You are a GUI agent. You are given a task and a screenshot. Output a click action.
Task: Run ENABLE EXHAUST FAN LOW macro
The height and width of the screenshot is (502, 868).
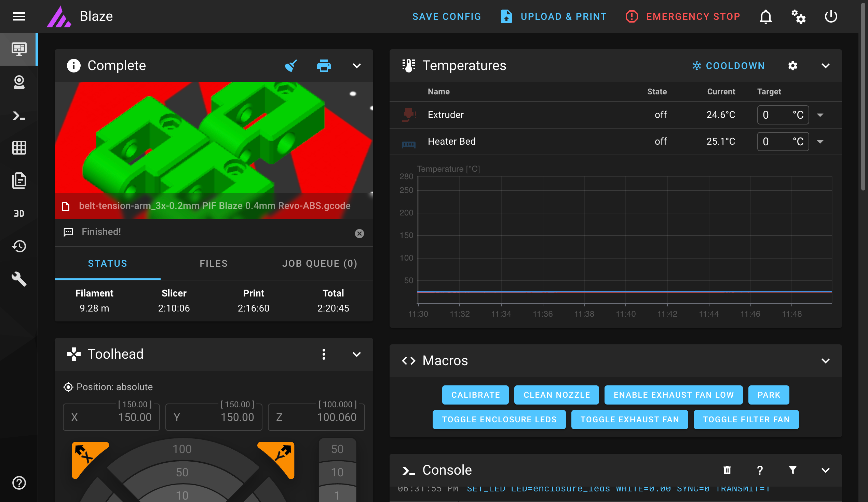coord(674,395)
